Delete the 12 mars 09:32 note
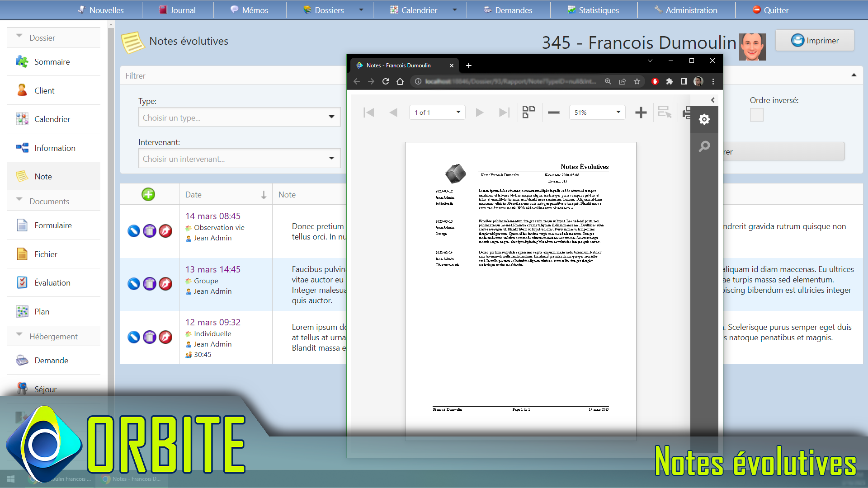 150,337
